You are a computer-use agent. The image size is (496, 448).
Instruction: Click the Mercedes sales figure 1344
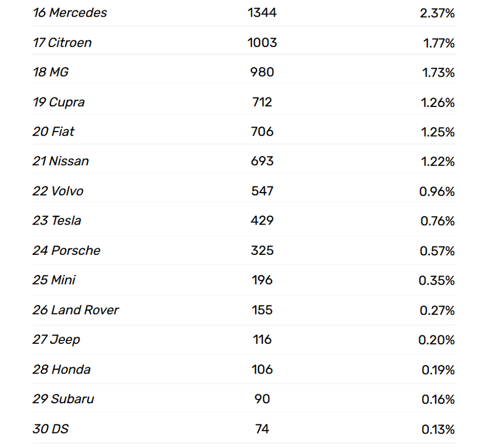click(262, 13)
